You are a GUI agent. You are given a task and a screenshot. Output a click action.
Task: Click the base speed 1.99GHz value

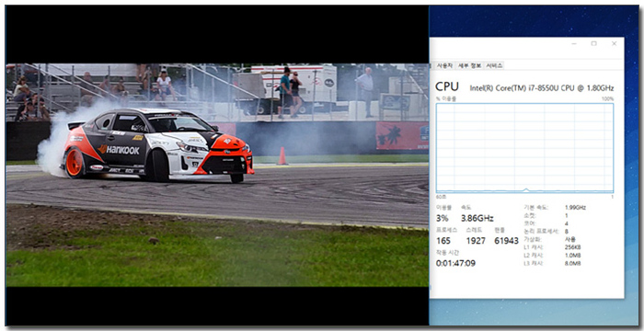575,208
